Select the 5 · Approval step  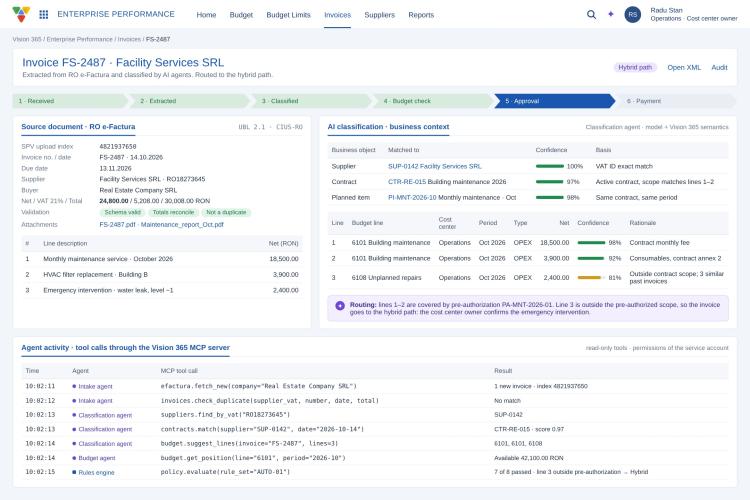555,101
